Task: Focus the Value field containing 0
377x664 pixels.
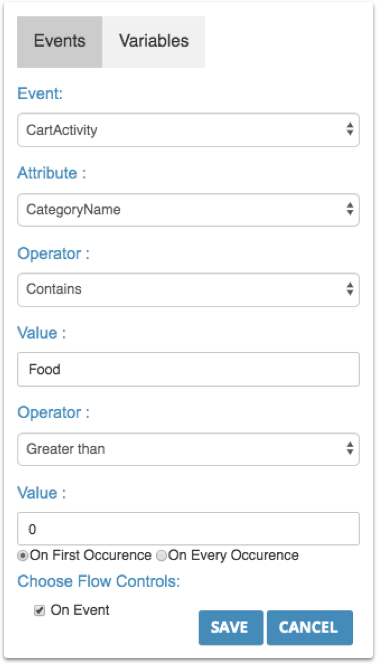Action: 188,528
